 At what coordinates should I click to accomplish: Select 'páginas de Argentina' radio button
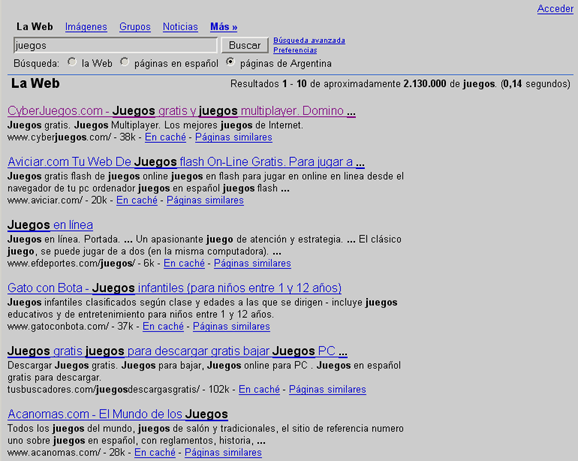230,62
